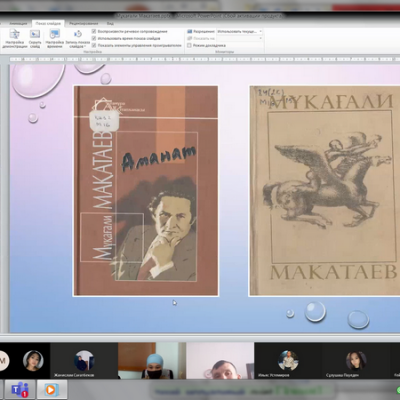Open the Вид ribbon tab
Image resolution: width=400 pixels, height=400 pixels.
[x=110, y=24]
